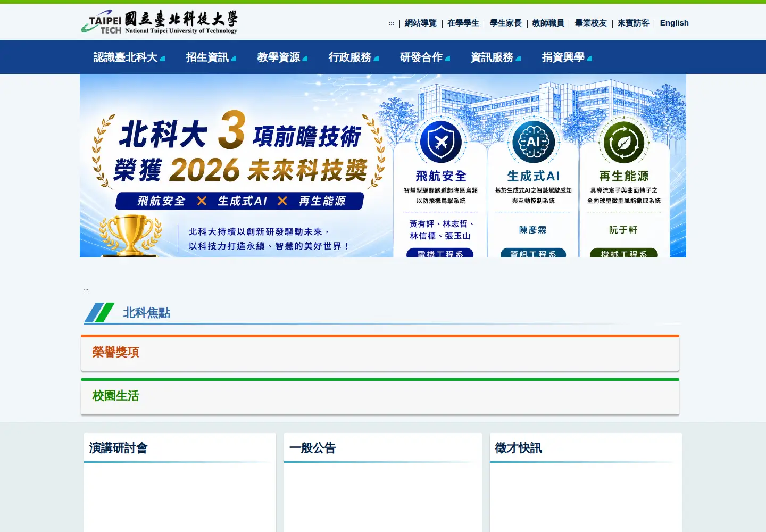Open the 教學資源 dropdown menu
Viewport: 766px width, 532px height.
pos(282,57)
